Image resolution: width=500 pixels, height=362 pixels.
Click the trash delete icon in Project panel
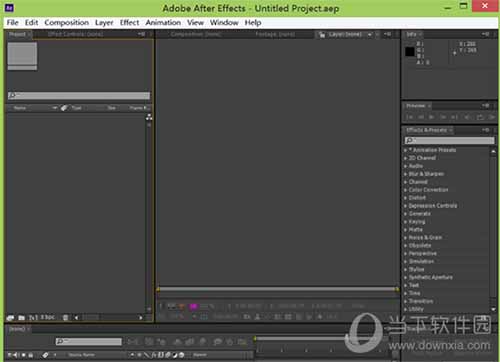point(65,318)
